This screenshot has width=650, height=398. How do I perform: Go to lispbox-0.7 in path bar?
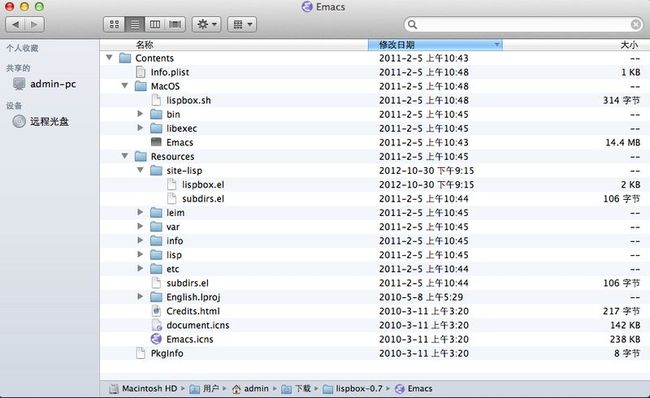pyautogui.click(x=353, y=388)
